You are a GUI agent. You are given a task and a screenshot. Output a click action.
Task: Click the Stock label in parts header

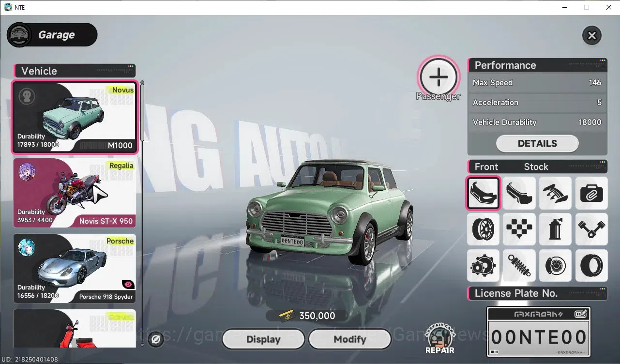(536, 167)
